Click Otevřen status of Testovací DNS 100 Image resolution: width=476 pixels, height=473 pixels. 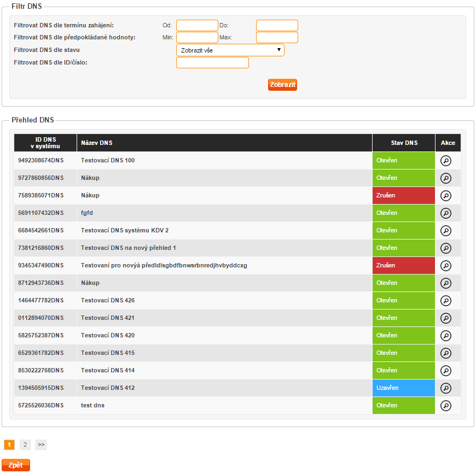pos(404,161)
